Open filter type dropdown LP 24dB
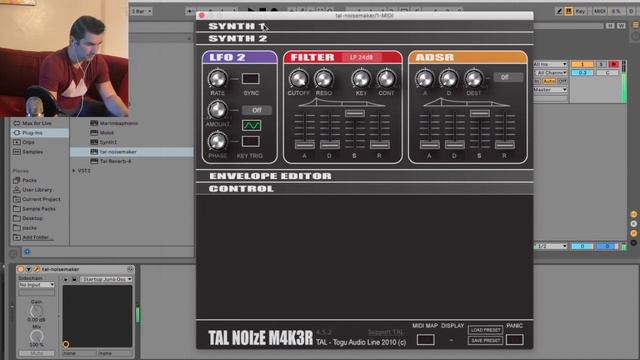Viewport: 640px width, 360px height. [362, 57]
